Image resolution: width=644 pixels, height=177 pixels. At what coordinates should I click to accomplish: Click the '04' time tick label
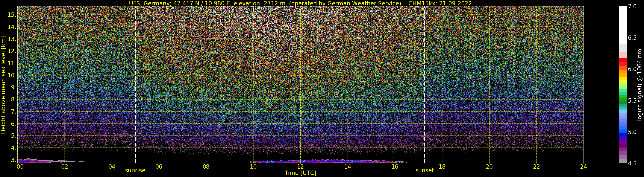[112, 166]
